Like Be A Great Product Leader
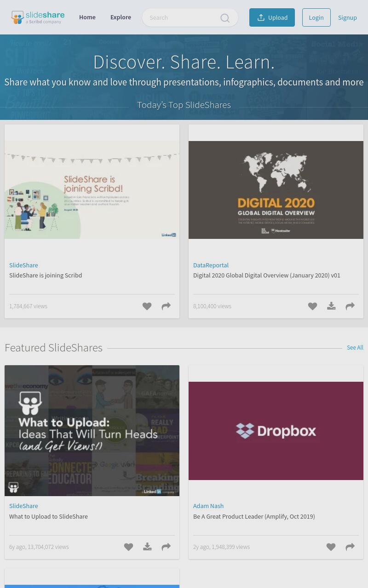This screenshot has width=368, height=588. tap(331, 547)
